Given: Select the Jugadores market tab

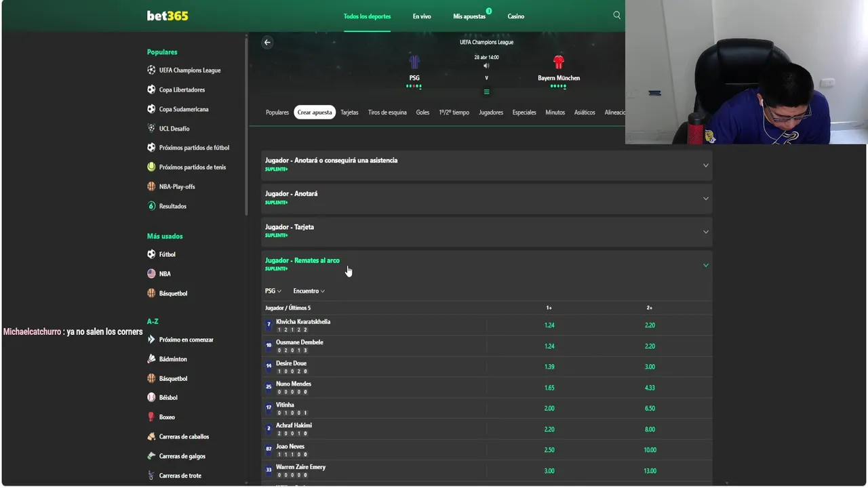Looking at the screenshot, I should point(491,113).
